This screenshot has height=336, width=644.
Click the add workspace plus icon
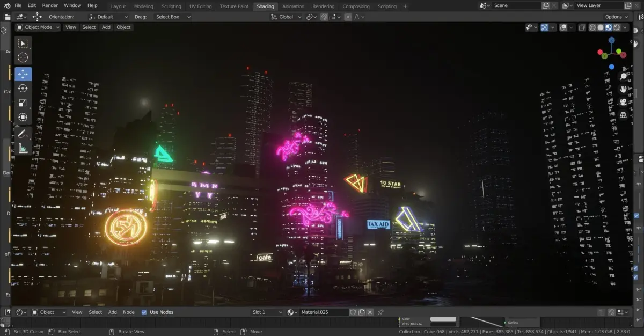click(x=405, y=6)
